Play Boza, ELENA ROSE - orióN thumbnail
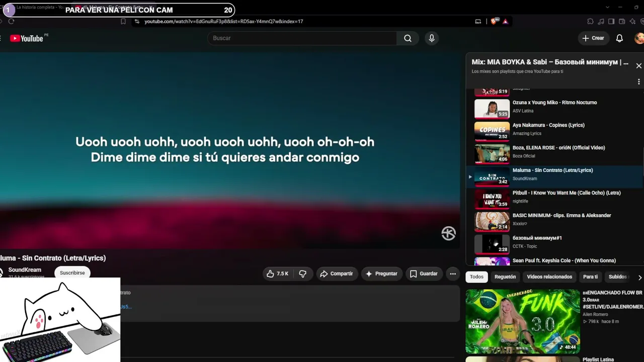Image resolution: width=644 pixels, height=362 pixels. coord(492,153)
